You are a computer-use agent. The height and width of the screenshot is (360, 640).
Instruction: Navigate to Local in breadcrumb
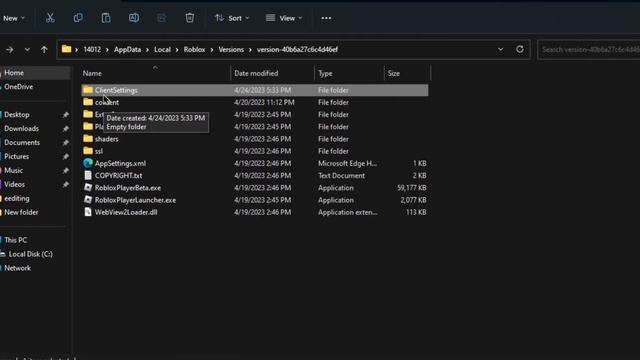coord(162,49)
